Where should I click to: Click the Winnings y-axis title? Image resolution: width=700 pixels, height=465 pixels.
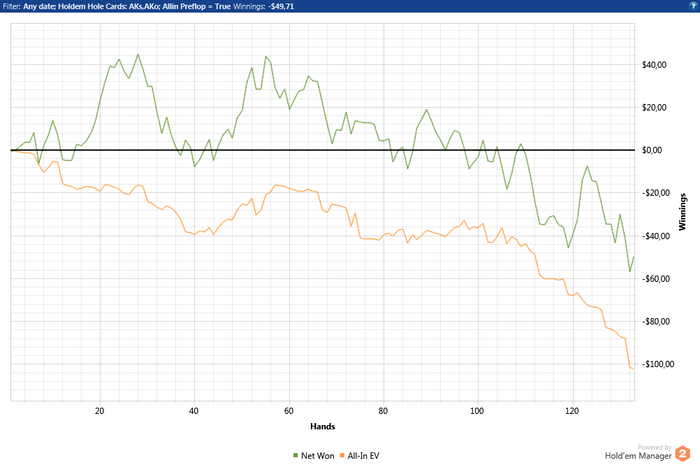point(682,212)
